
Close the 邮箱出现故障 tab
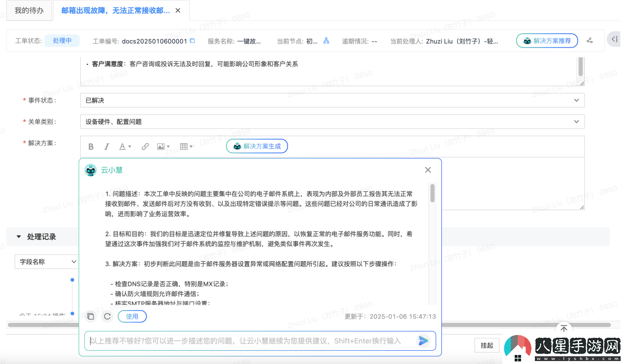[178, 10]
